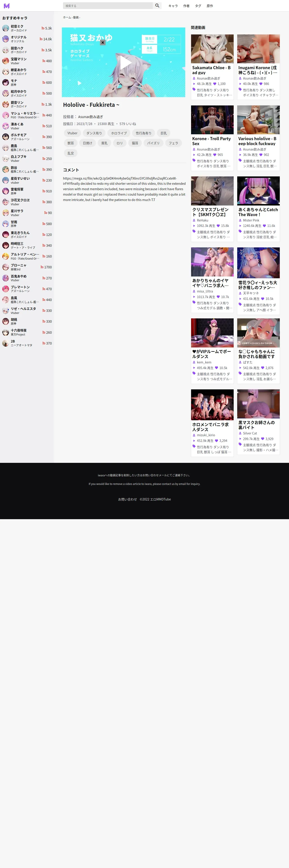Open related video titled あくあちゃんとCatch The Wave！
The width and height of the screenshot is (289, 868).
tap(258, 212)
